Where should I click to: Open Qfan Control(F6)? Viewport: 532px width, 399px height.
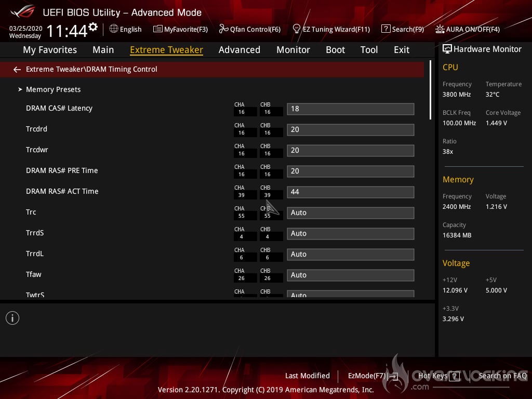pyautogui.click(x=250, y=29)
